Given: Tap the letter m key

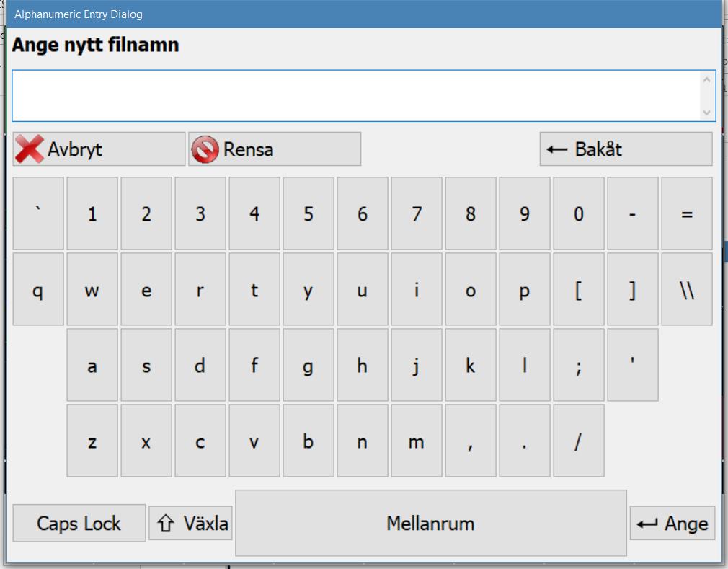Looking at the screenshot, I should (417, 441).
